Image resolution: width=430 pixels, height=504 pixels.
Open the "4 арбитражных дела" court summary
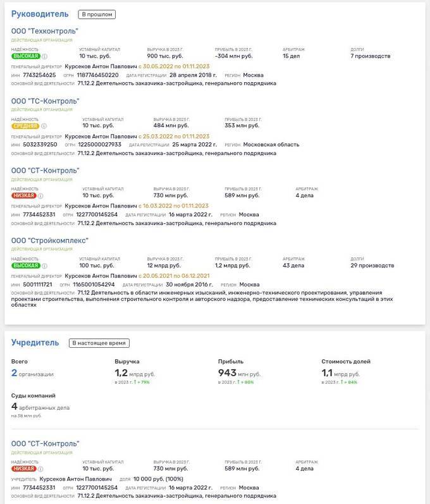pyautogui.click(x=40, y=407)
